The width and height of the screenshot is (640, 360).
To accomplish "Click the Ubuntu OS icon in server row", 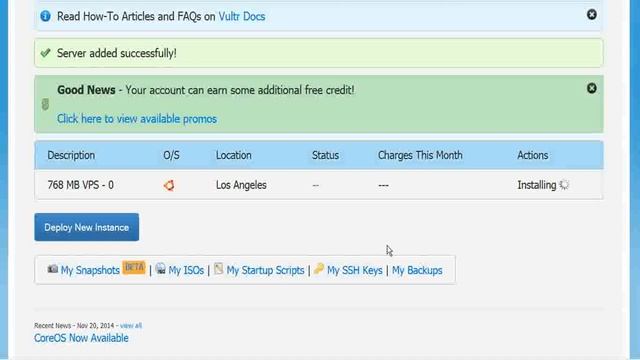I will click(169, 185).
